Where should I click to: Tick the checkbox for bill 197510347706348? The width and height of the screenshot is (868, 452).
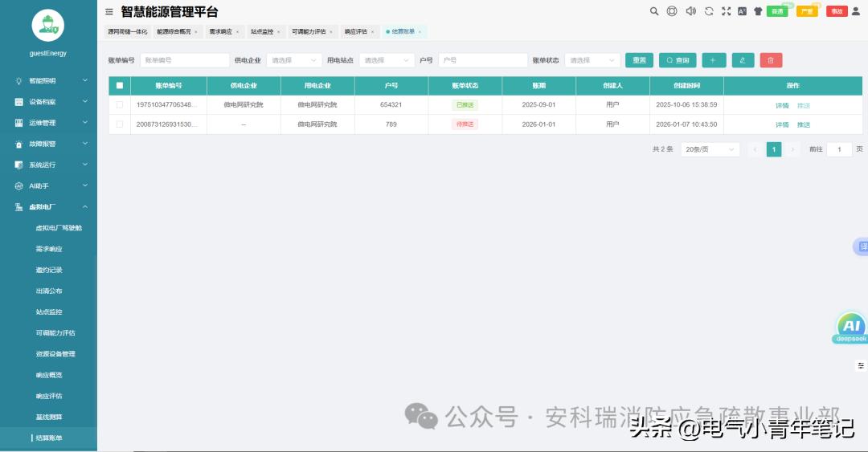120,104
